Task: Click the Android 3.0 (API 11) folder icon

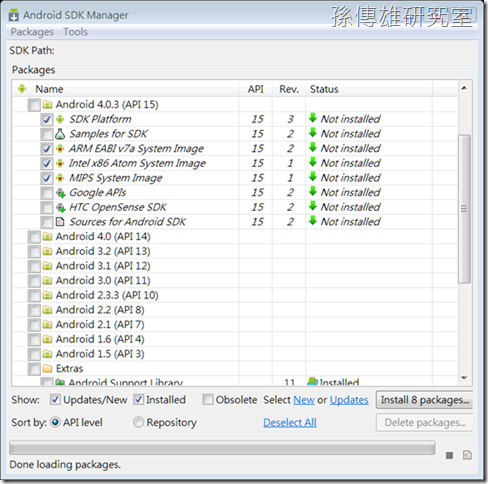Action: pyautogui.click(x=47, y=281)
